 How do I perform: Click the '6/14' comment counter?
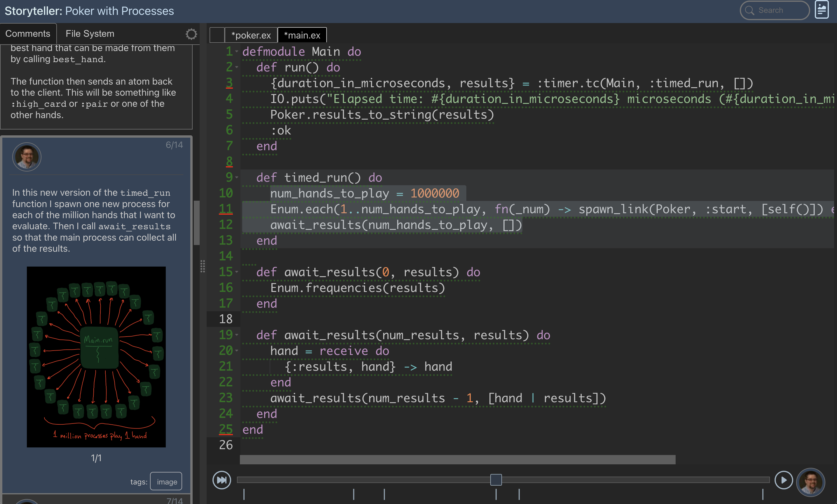tap(174, 145)
